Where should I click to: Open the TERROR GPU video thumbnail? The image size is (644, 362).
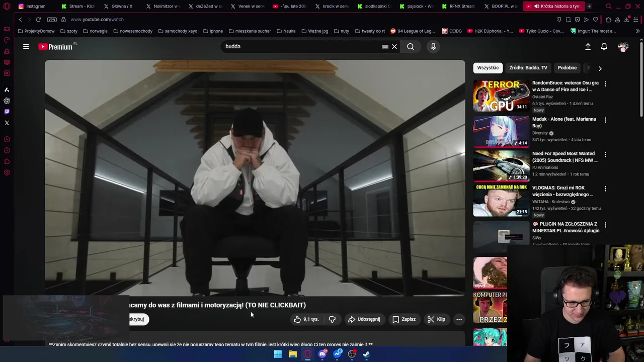[x=501, y=96]
